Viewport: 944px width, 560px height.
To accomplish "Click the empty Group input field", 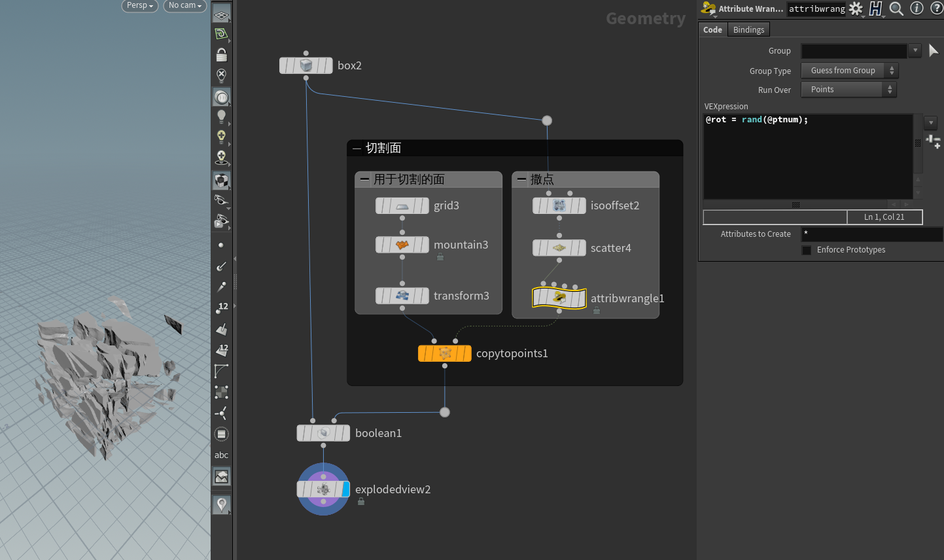I will tap(854, 50).
